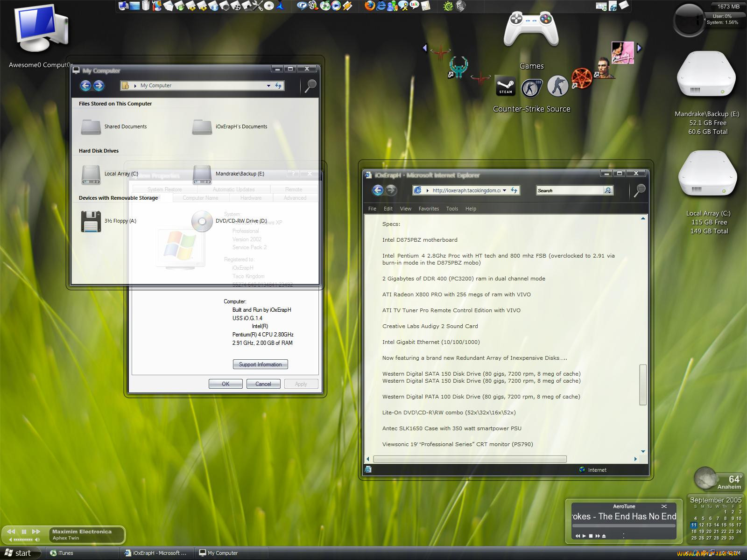Click the CD disc icon in top dock
The image size is (747, 560).
pyautogui.click(x=269, y=6)
